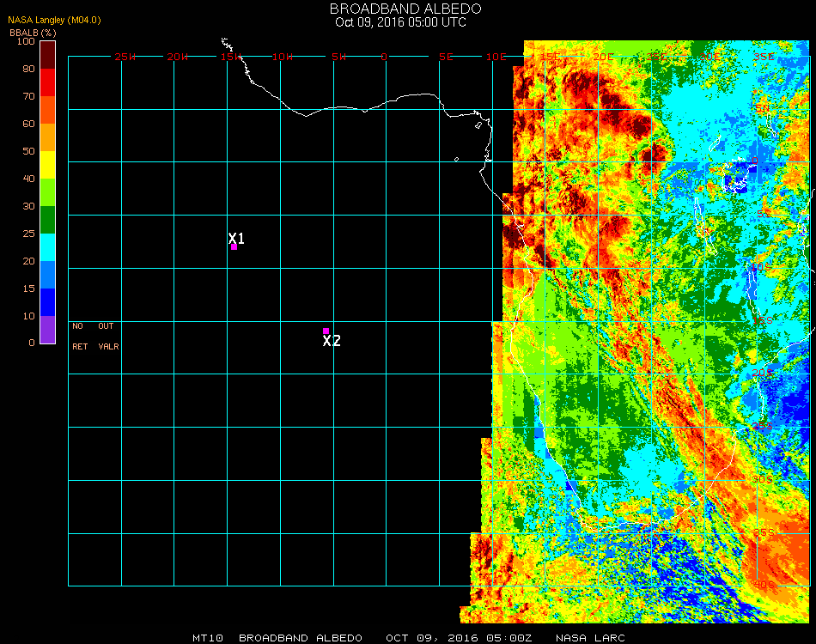Click the 15W longitude label

(x=232, y=57)
